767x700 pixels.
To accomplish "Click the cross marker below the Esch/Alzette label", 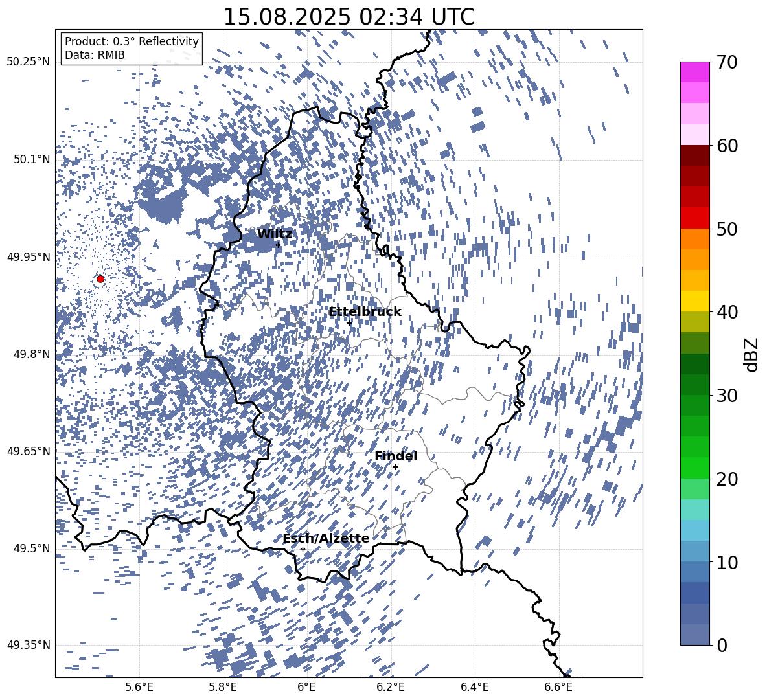I will pyautogui.click(x=303, y=549).
